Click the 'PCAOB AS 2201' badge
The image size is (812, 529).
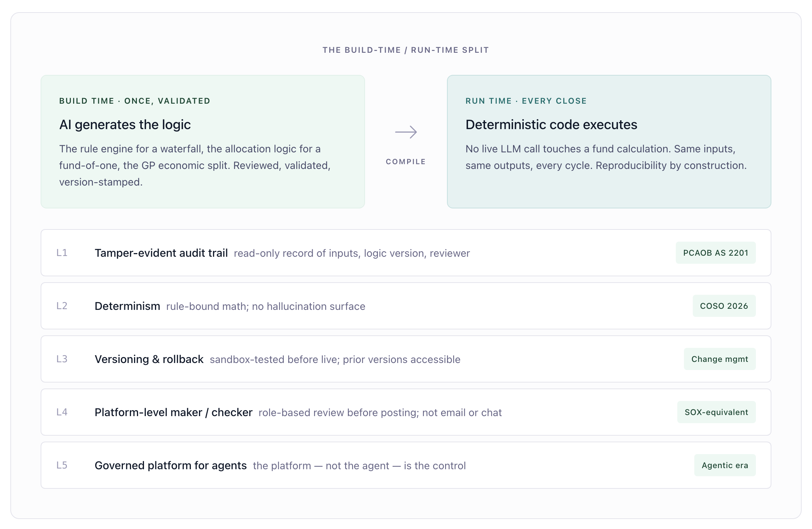coord(716,253)
